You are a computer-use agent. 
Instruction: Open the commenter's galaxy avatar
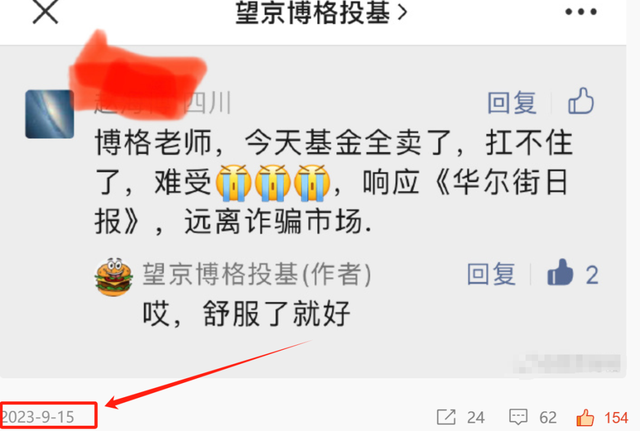pos(50,114)
